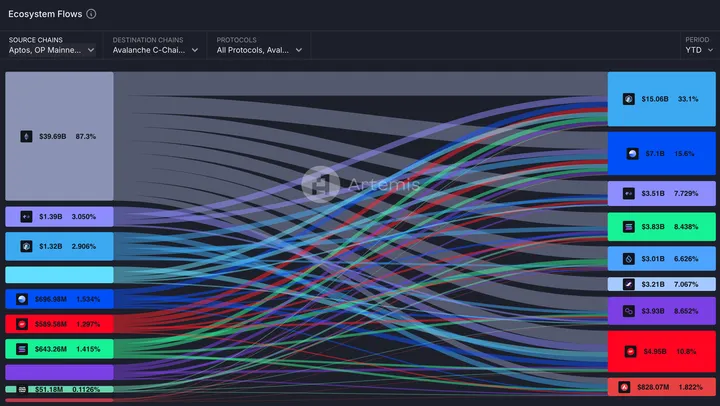Click the chain icon in the $39.69B source node
Screen dimensions: 720x406
[27, 136]
